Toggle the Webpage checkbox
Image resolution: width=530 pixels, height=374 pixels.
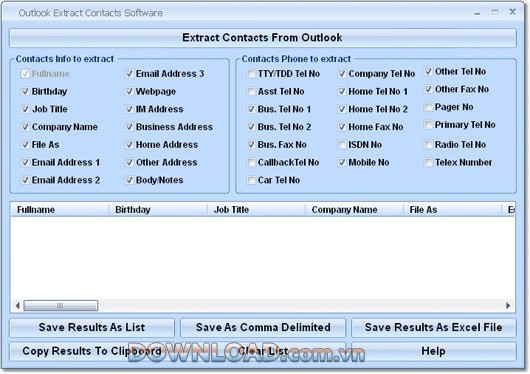[x=129, y=91]
